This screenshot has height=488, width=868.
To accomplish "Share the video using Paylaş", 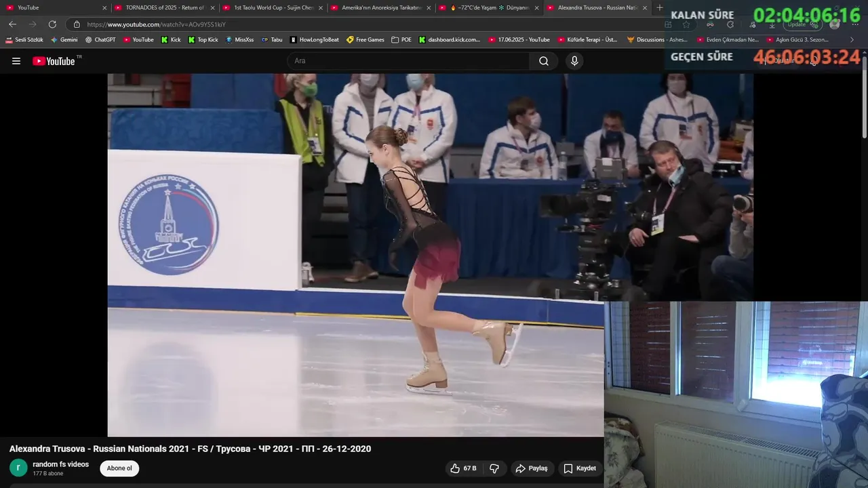I will pos(532,468).
